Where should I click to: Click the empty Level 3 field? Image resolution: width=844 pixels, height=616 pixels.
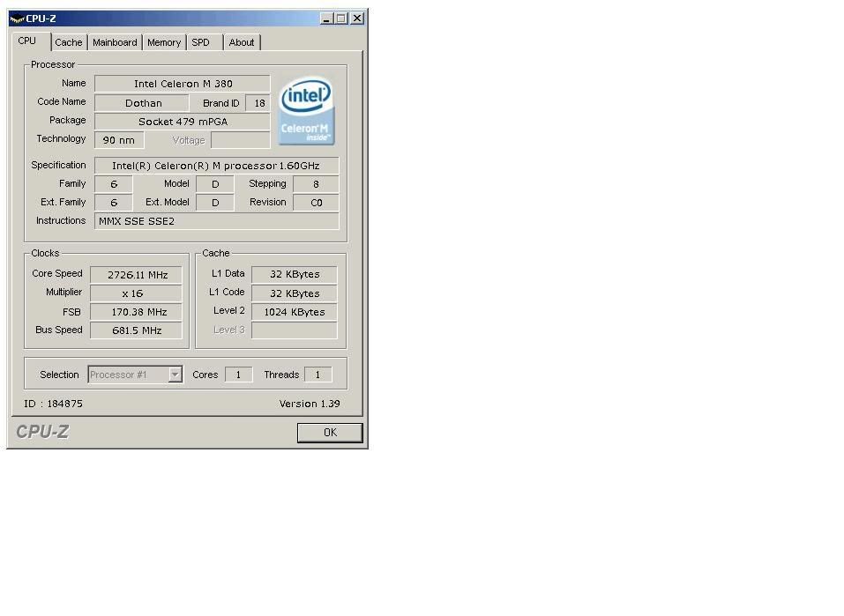295,330
